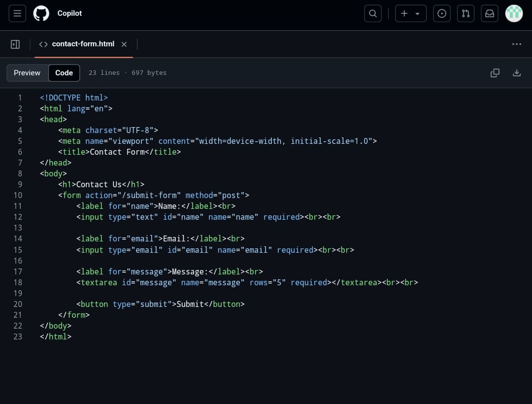Click the plus create-new icon
The width and height of the screenshot is (532, 404).
click(x=404, y=14)
